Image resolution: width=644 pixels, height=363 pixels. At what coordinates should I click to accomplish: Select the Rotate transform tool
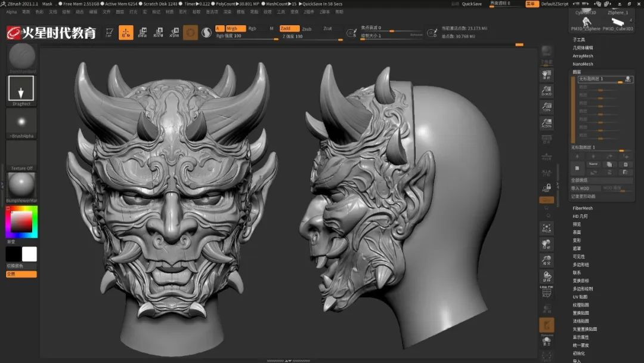[175, 32]
